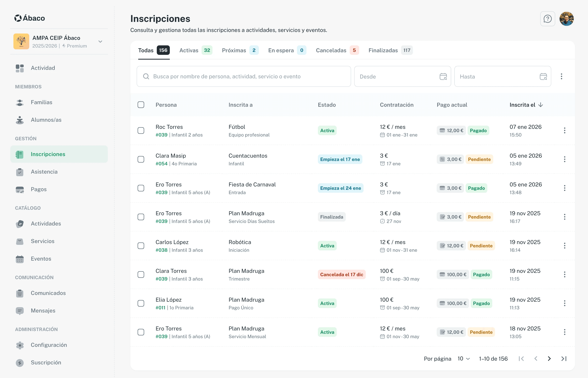Expand AMPA CEIP Ábaco organization switcher

tap(100, 41)
